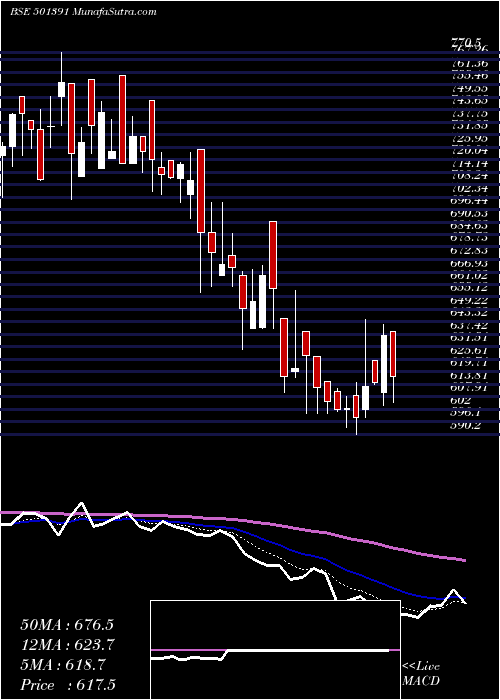Viewport: 500px width, 700px height.
Task: Click the 649.22 price axis label
Action: pos(470,301)
